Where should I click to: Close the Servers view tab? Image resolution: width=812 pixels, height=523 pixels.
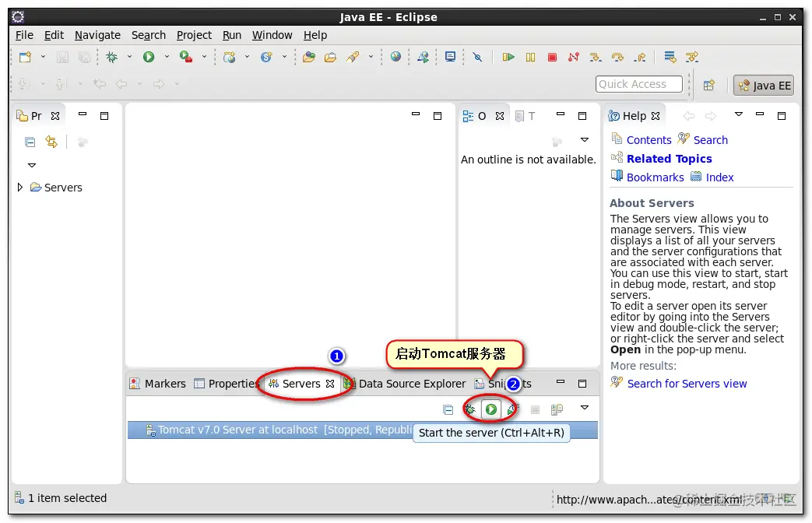point(330,384)
